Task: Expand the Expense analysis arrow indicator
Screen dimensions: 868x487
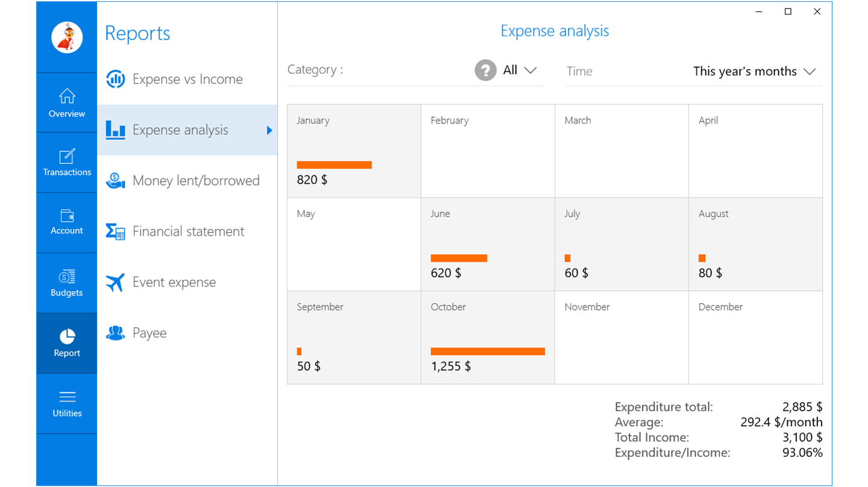Action: click(269, 130)
